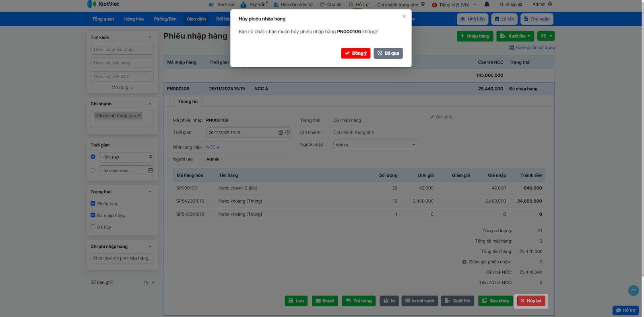Screen dimensions: 644x317
Task: Click the KiotViet logo
Action: tap(103, 4)
